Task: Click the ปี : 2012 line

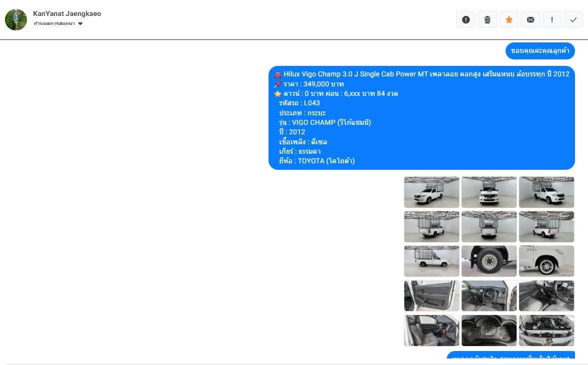Action: pyautogui.click(x=292, y=132)
